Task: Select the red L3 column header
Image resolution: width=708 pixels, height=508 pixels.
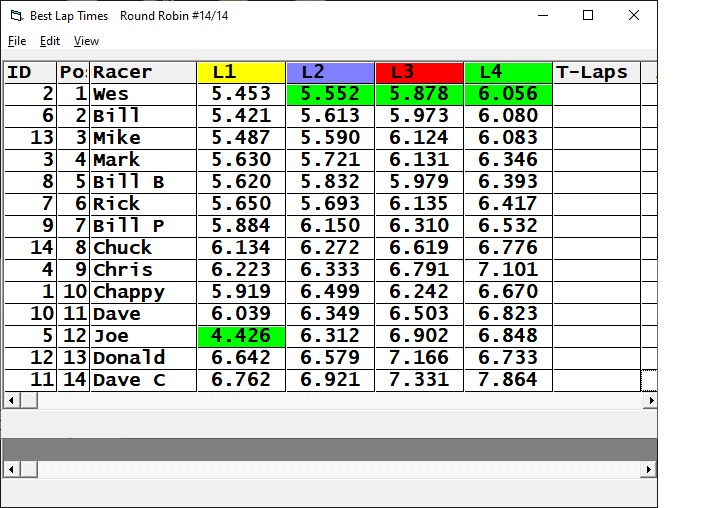Action: point(419,72)
